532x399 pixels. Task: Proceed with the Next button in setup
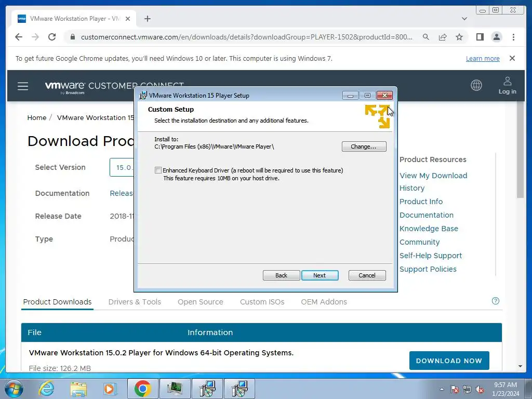(x=320, y=275)
